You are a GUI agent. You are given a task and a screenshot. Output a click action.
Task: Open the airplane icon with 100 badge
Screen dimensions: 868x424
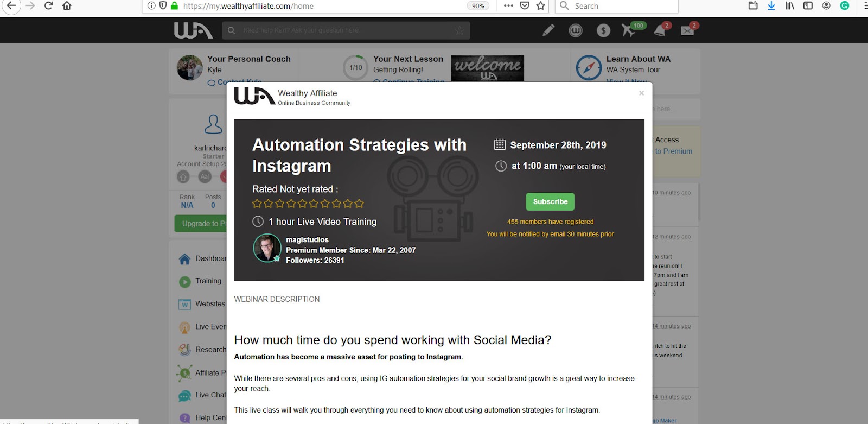(x=629, y=30)
